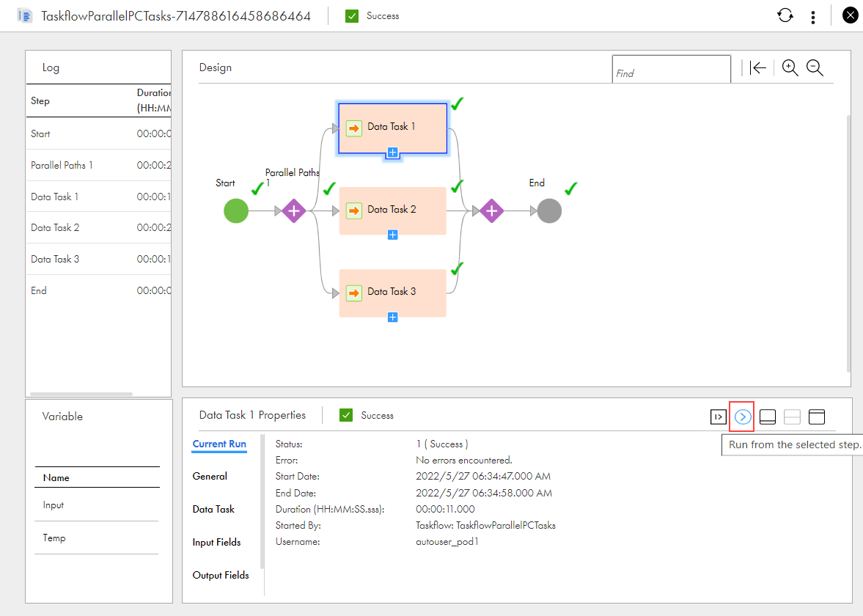Click the Duration column header
863x616 pixels.
tap(153, 100)
